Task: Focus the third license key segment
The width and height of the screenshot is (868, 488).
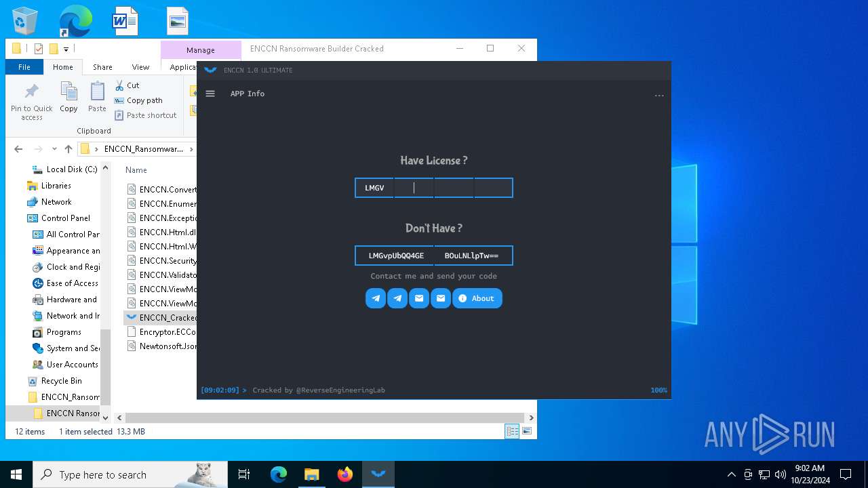Action: pos(454,188)
